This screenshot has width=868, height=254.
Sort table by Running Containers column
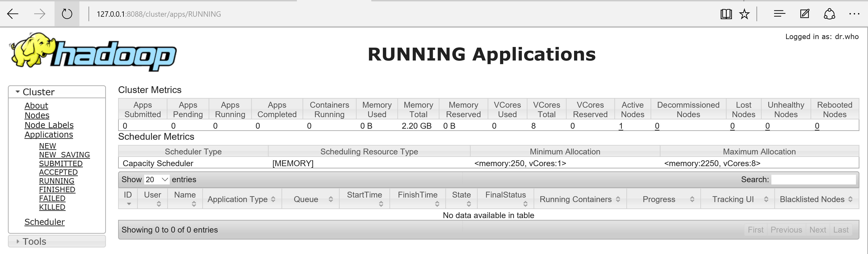coord(579,199)
